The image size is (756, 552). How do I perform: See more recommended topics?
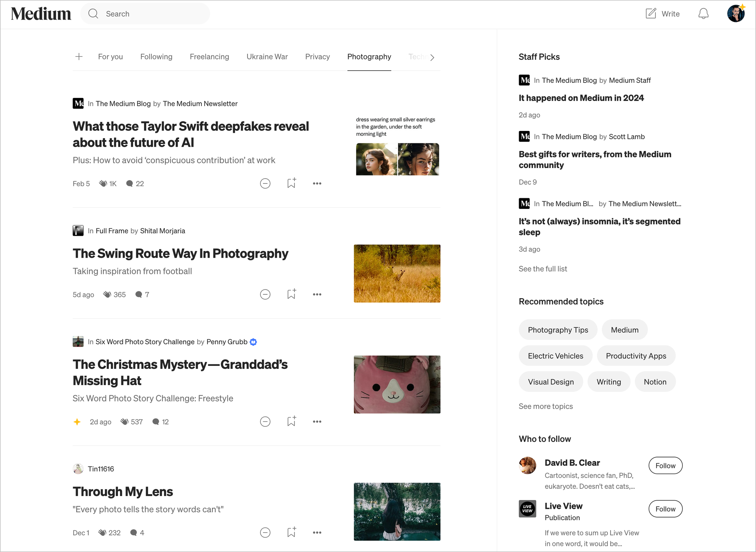tap(546, 406)
